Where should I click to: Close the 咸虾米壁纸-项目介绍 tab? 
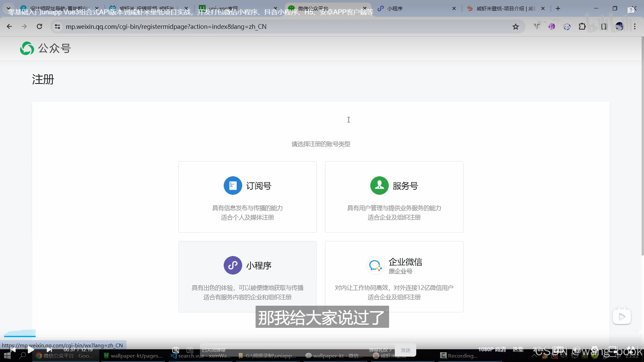pyautogui.click(x=543, y=8)
